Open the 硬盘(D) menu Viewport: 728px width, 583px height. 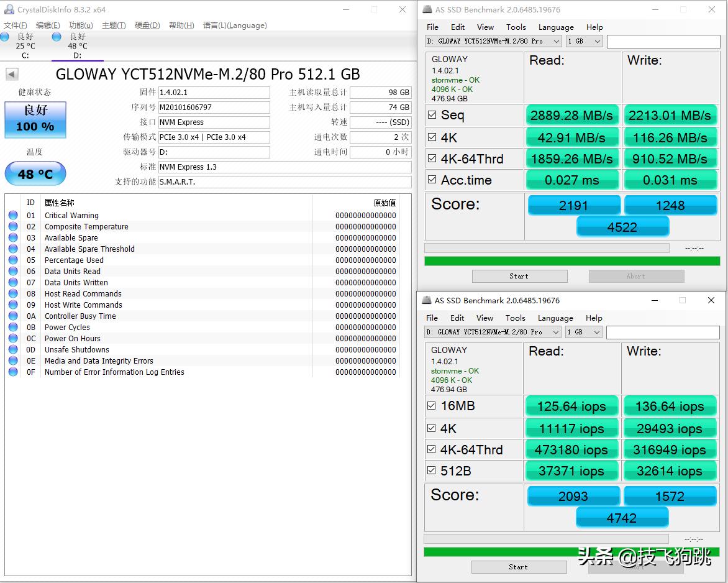147,25
